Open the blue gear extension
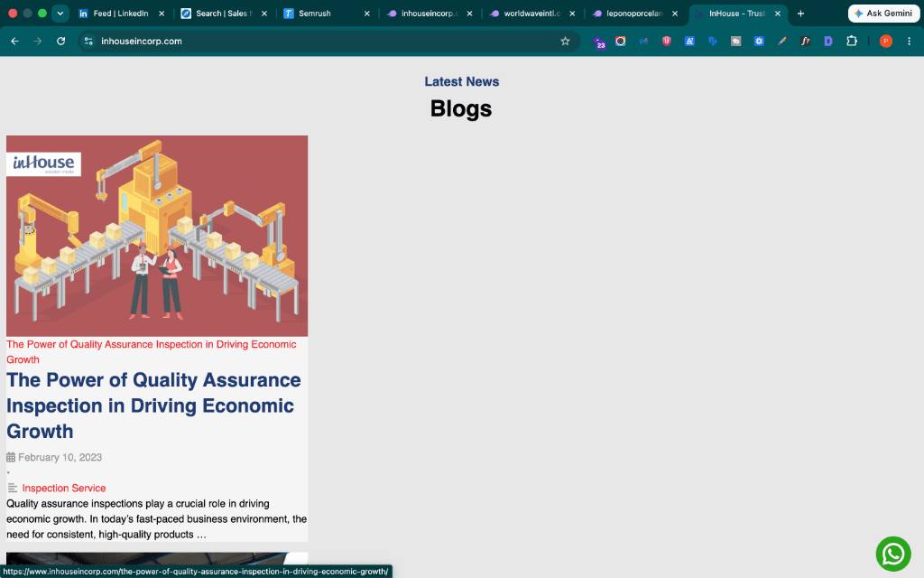924x578 pixels. pyautogui.click(x=759, y=42)
